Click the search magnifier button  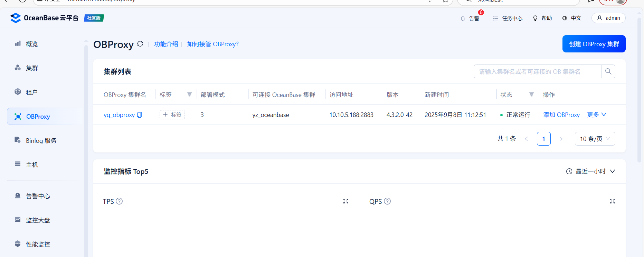[x=608, y=71]
